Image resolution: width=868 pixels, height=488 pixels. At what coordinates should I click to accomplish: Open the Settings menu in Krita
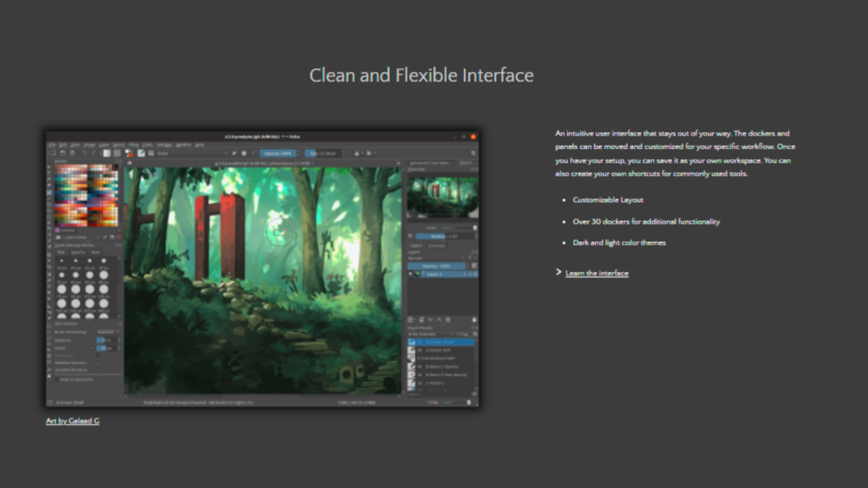pyautogui.click(x=164, y=145)
